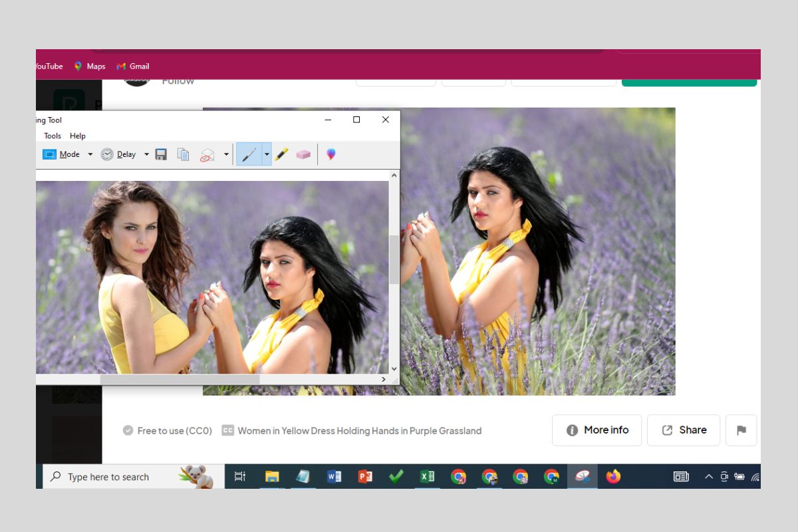798x532 pixels.
Task: Click the report flag icon button
Action: pos(741,430)
